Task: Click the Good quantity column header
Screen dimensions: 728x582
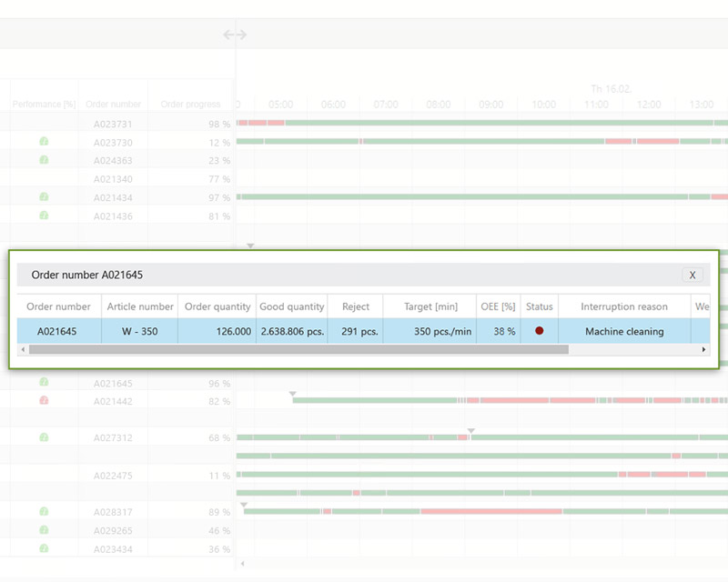Action: pyautogui.click(x=291, y=306)
